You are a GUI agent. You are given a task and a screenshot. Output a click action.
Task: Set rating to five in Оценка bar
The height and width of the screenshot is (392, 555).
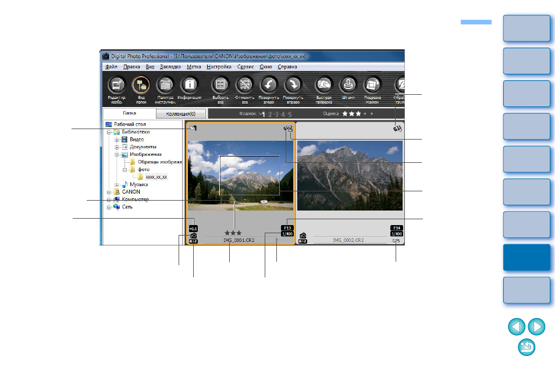[x=372, y=114]
